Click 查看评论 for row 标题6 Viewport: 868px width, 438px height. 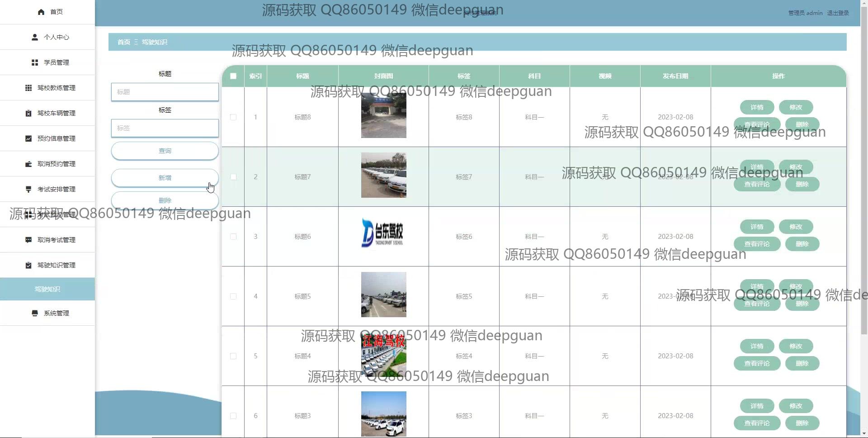coord(757,244)
